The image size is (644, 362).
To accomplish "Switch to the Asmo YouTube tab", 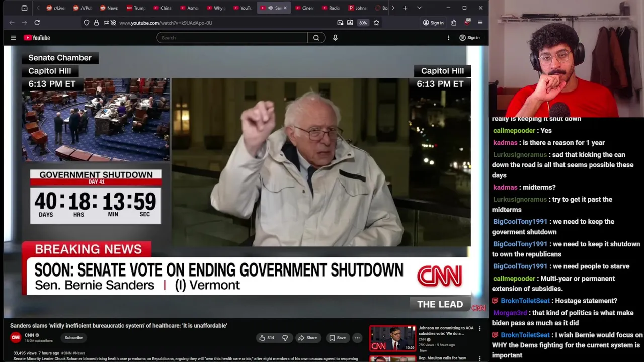I will tap(189, 8).
